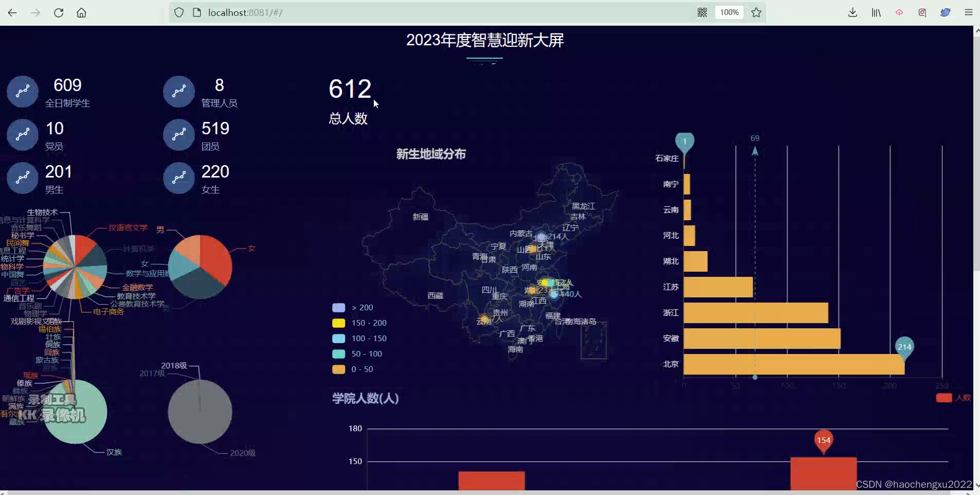Click the scrollbar down arrow
The image size is (980, 495).
(977, 485)
